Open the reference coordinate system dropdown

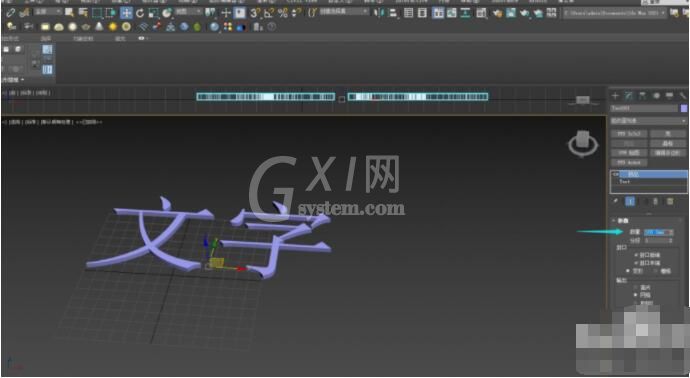click(189, 11)
